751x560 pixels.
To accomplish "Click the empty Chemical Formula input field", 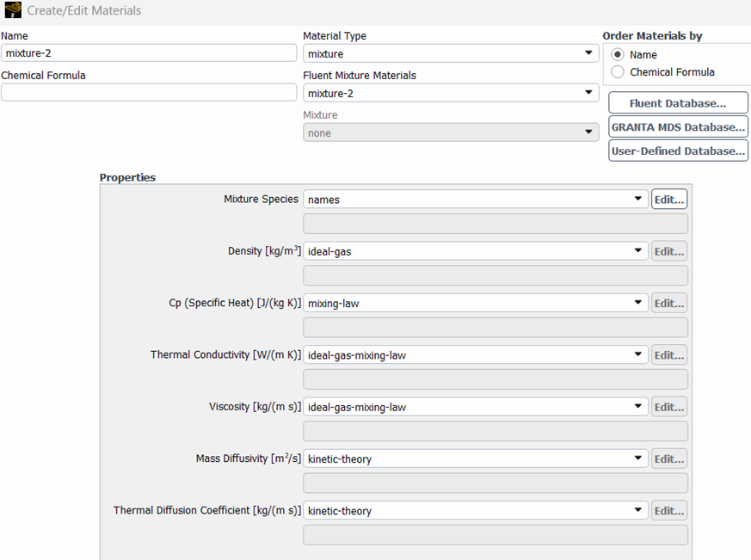I will [149, 92].
